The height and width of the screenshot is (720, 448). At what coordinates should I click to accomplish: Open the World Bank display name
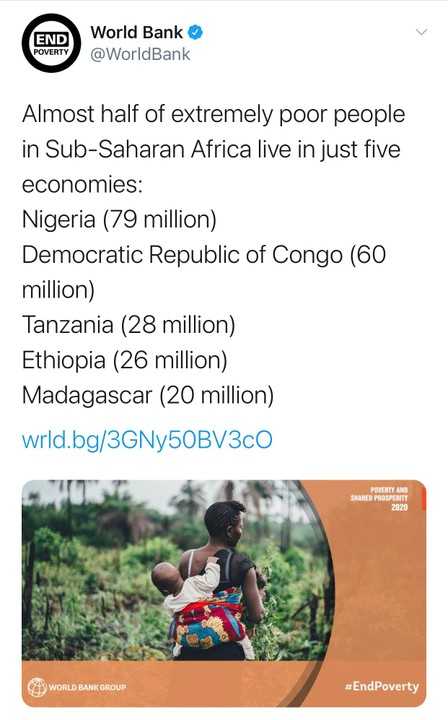tap(137, 32)
